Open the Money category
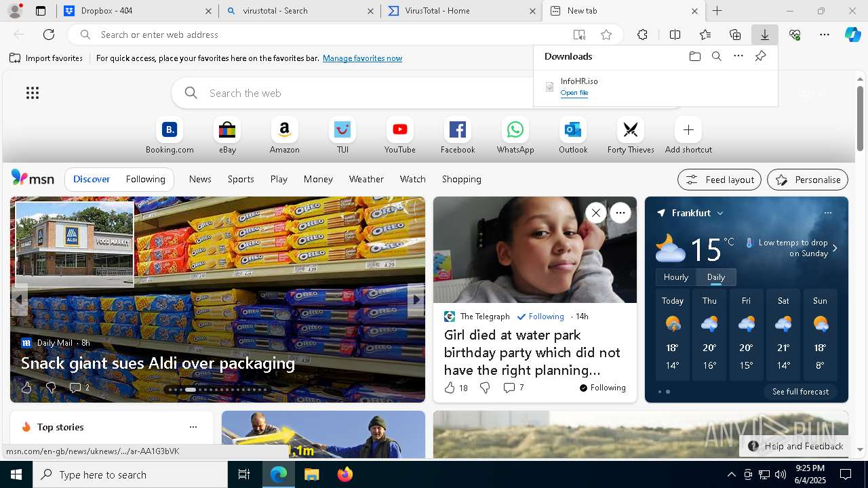 point(318,180)
